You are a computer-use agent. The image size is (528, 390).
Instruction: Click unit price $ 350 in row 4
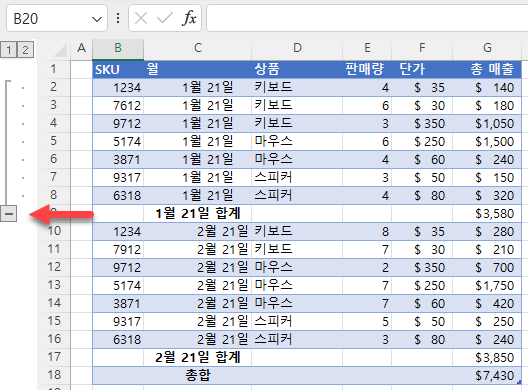tap(422, 124)
